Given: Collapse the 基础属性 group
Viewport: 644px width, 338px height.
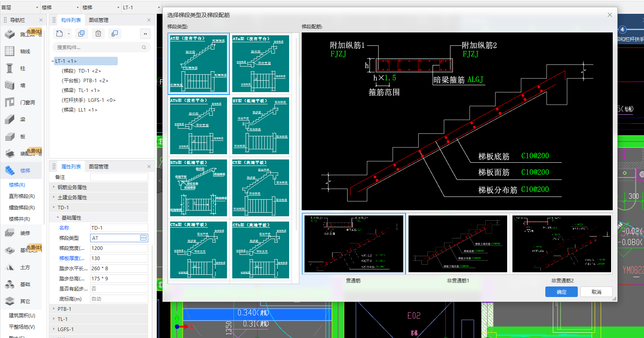Looking at the screenshot, I should [58, 217].
